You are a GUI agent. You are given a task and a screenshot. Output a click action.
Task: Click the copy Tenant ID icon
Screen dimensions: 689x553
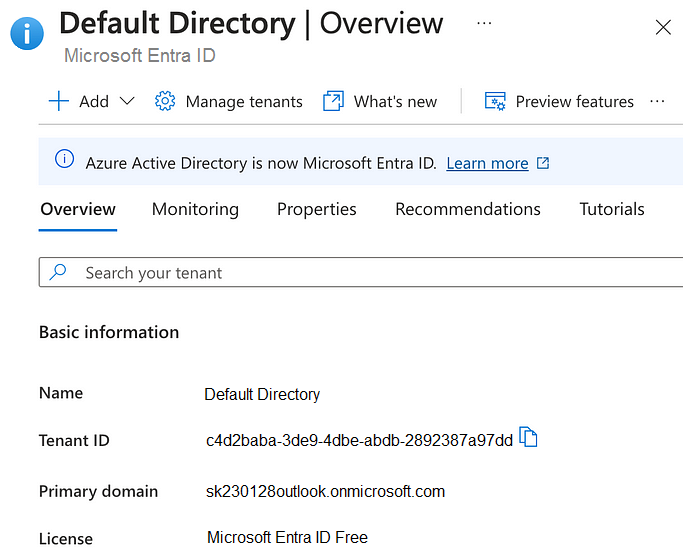pos(529,438)
